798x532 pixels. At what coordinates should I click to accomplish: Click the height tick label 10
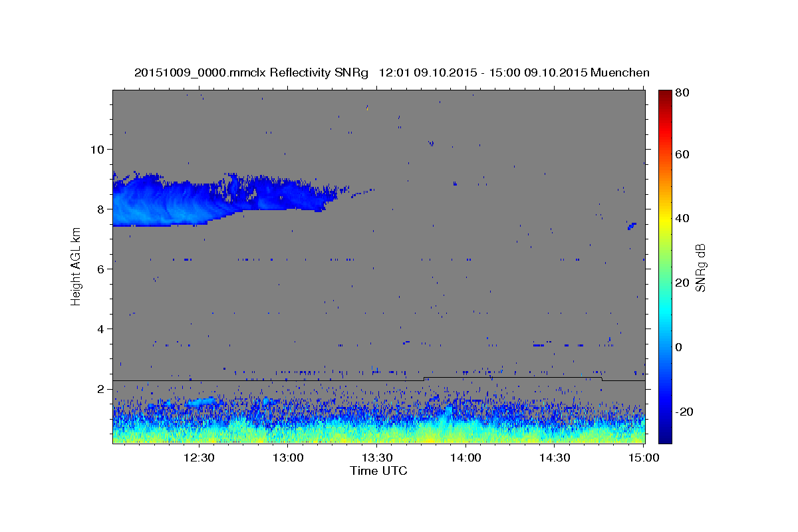[x=98, y=149]
